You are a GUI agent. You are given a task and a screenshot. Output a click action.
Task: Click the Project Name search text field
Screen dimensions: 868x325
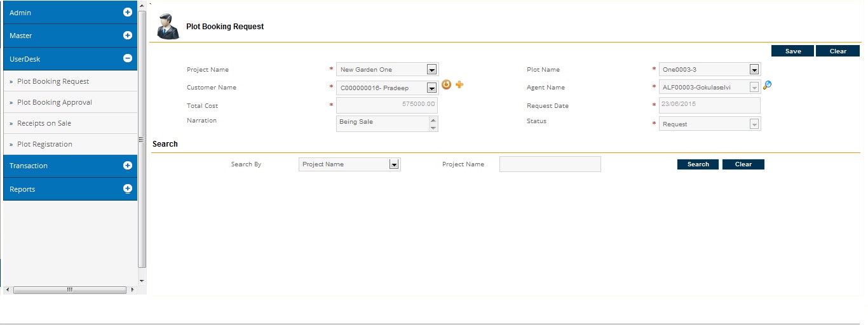tap(550, 164)
